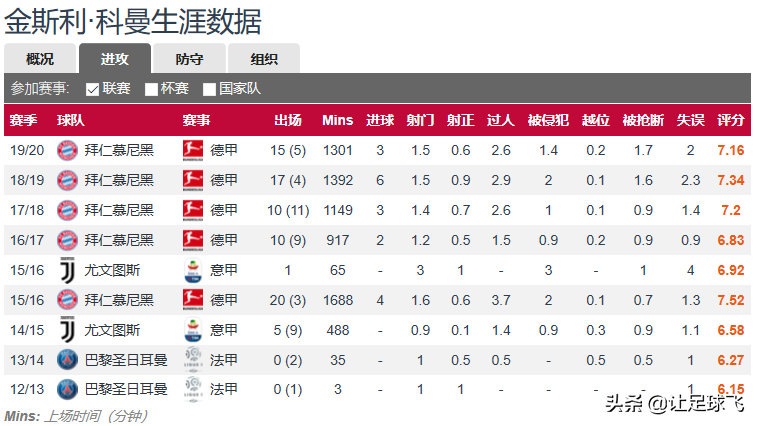Click Bundesliga logo in 18/19 row
757x426 pixels.
tap(193, 180)
